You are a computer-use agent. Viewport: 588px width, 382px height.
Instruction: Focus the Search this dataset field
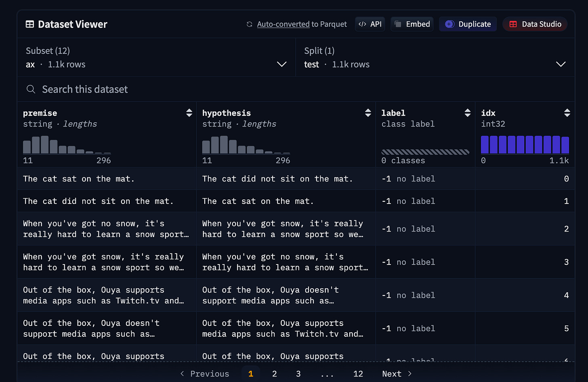coord(296,89)
